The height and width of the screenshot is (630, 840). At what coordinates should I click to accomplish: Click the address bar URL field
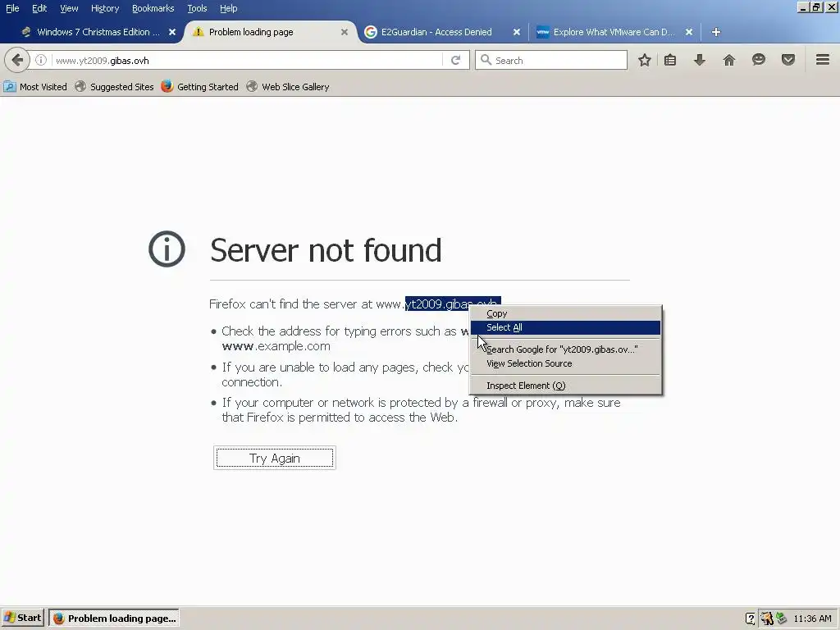tap(246, 60)
